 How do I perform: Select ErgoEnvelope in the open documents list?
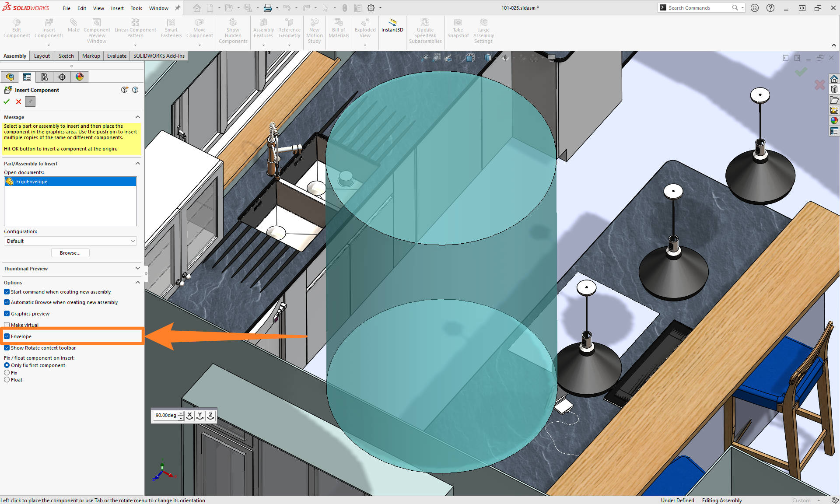click(31, 181)
